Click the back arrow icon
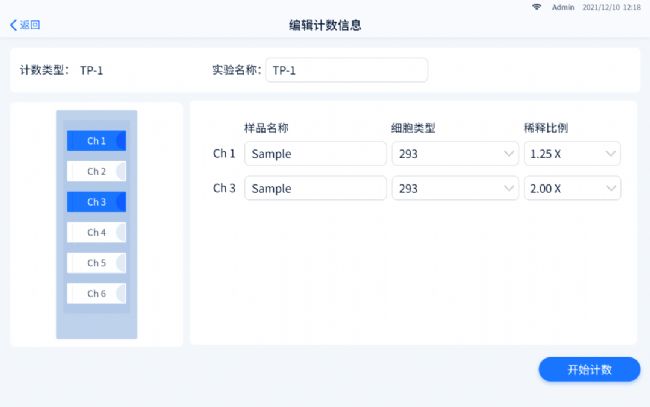Viewport: 650px width, 407px height. click(13, 25)
